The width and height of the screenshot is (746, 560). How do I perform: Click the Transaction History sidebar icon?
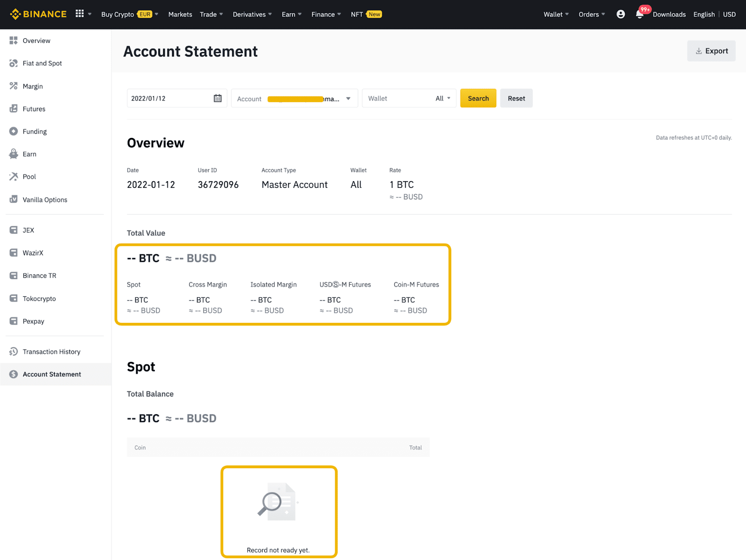coord(14,352)
